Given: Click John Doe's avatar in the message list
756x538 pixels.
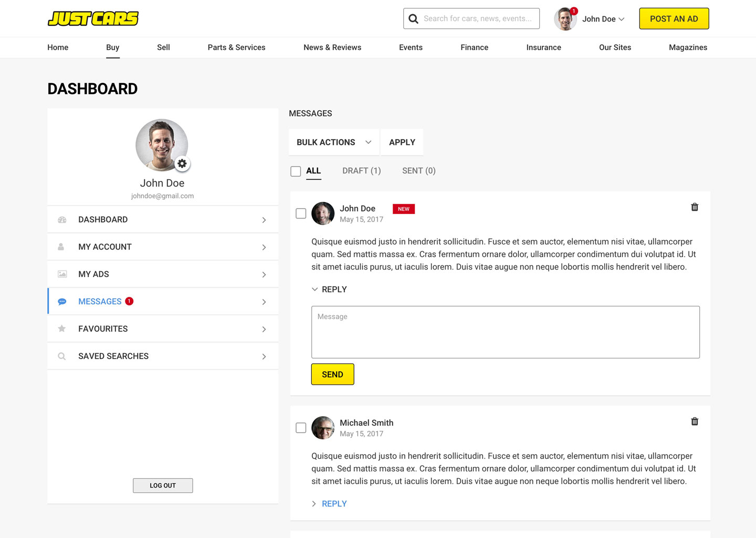Looking at the screenshot, I should [323, 213].
